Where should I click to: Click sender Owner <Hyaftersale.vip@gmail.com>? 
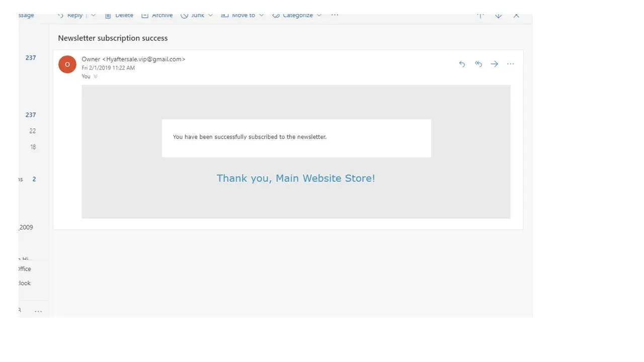coord(133,59)
